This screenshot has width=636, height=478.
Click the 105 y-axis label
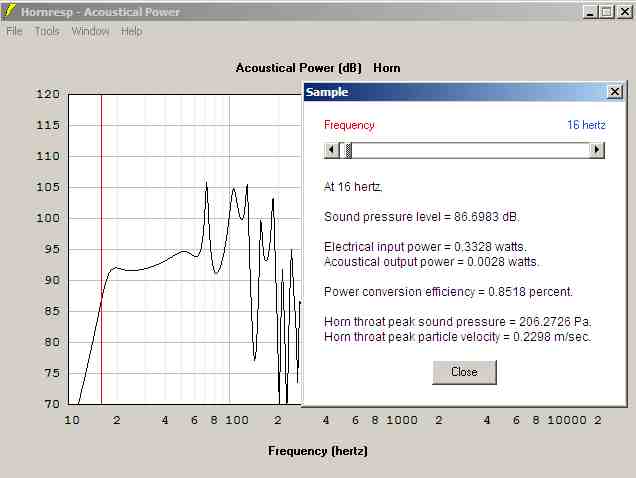(48, 187)
